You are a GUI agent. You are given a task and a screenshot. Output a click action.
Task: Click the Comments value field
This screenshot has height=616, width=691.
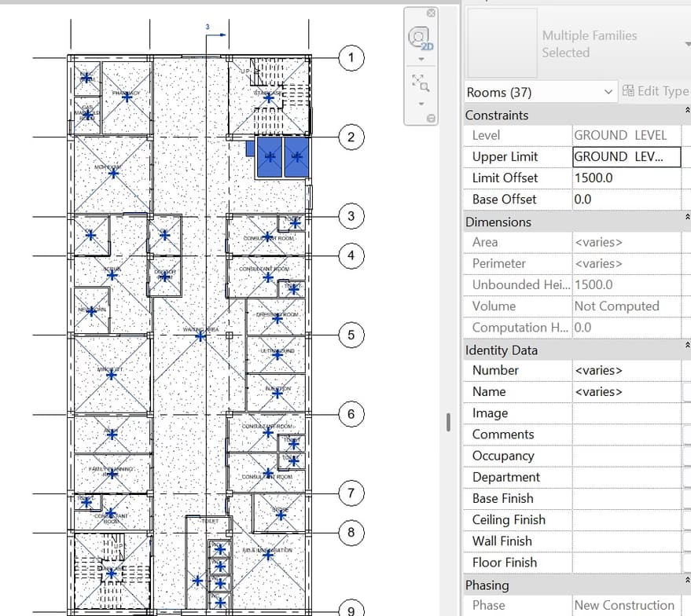pos(626,434)
